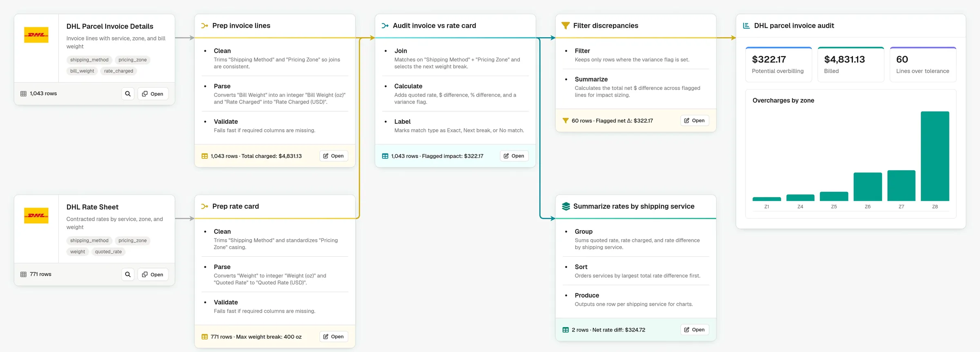Screen dimensions: 980x352
Task: Click the DHL logo on Parcel Invoice Details
Action: [36, 35]
